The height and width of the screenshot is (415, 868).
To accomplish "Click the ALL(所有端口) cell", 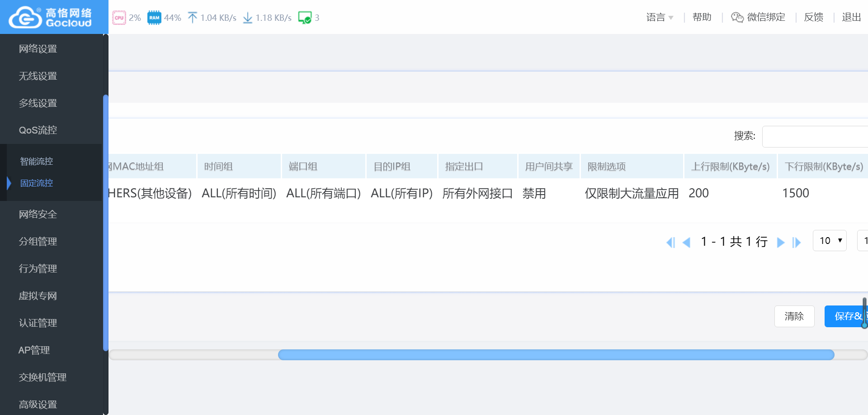I will (324, 193).
